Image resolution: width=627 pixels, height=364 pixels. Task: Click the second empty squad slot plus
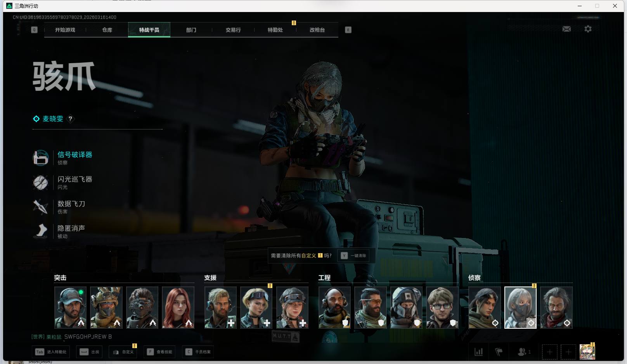pyautogui.click(x=568, y=352)
